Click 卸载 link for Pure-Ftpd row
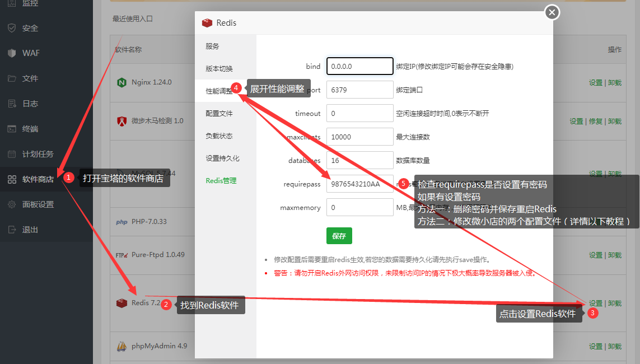Image resolution: width=640 pixels, height=364 pixels. (615, 255)
